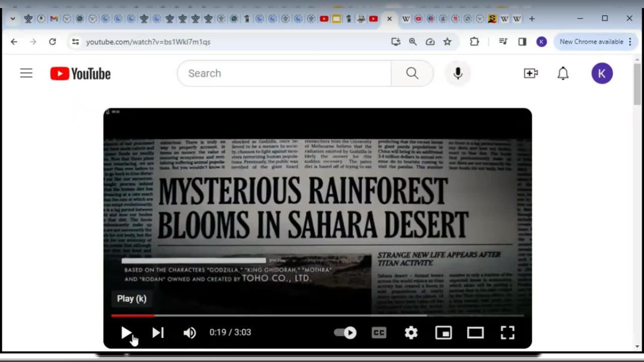
Task: Go back to the previous page
Action: (14, 42)
